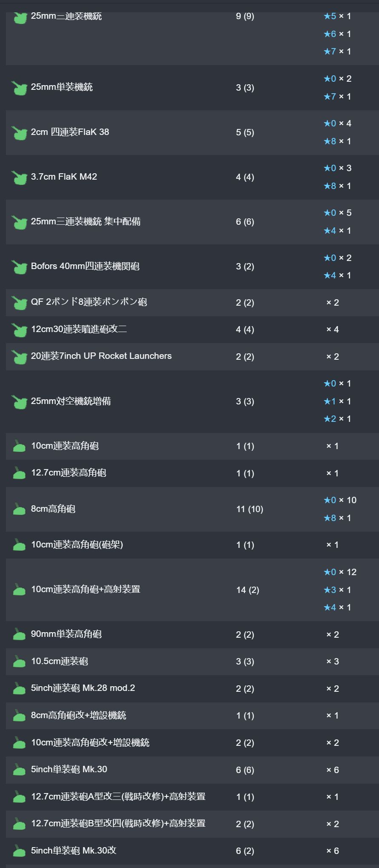Select the 25mm対空機銃増備 row name
This screenshot has width=379, height=868.
point(71,401)
